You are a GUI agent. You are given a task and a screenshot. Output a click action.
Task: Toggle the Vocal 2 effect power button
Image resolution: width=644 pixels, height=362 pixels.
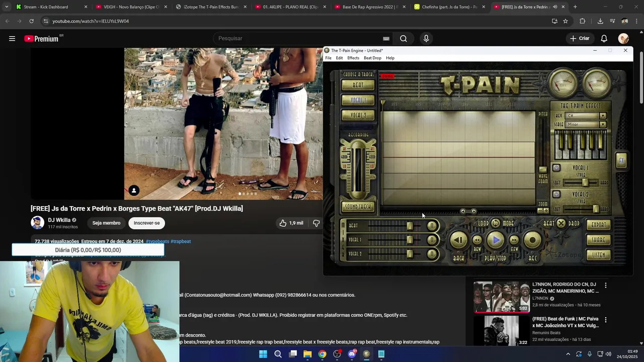point(556,194)
